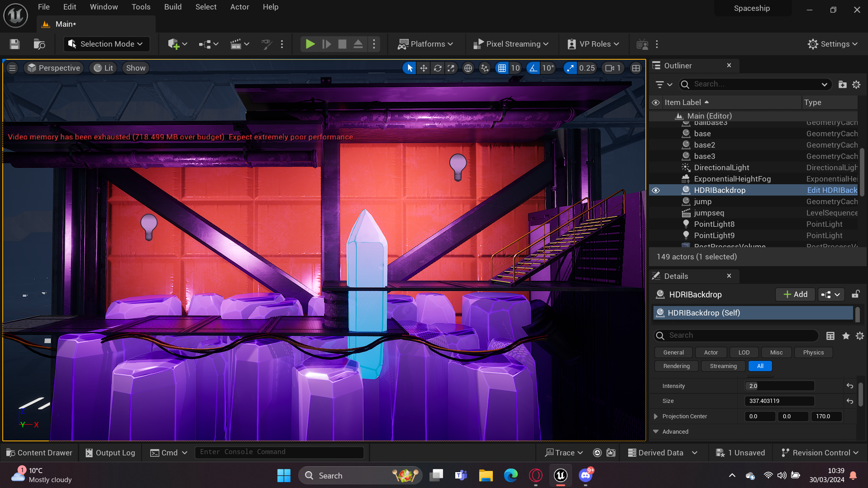Change scale snap value 0.25
Screen dimensions: 868x488
[587, 68]
